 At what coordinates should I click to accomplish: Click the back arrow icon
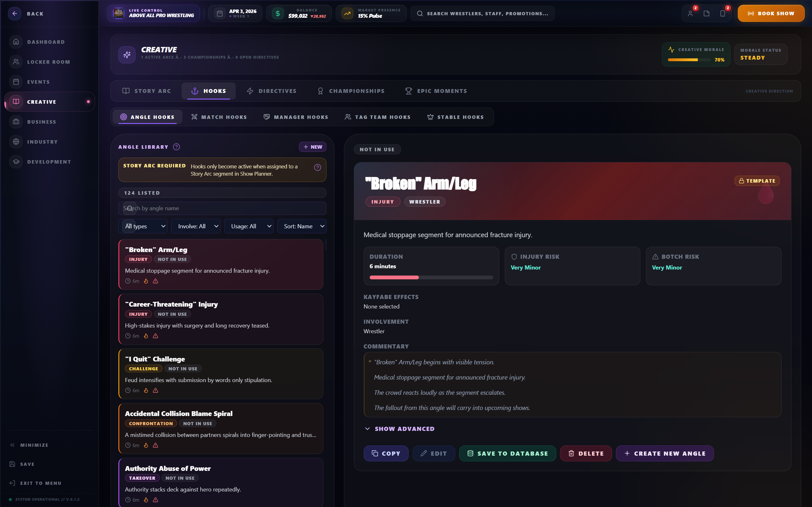[x=14, y=14]
